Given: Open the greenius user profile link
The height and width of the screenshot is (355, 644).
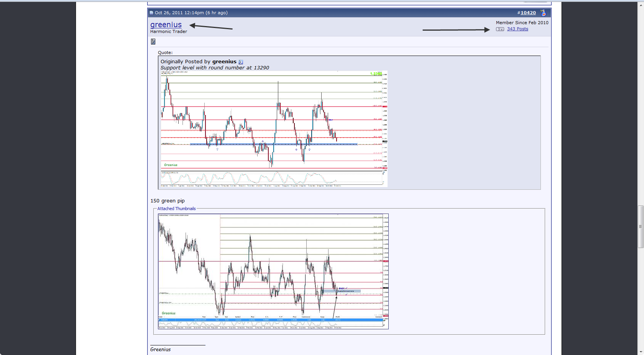Looking at the screenshot, I should [166, 25].
